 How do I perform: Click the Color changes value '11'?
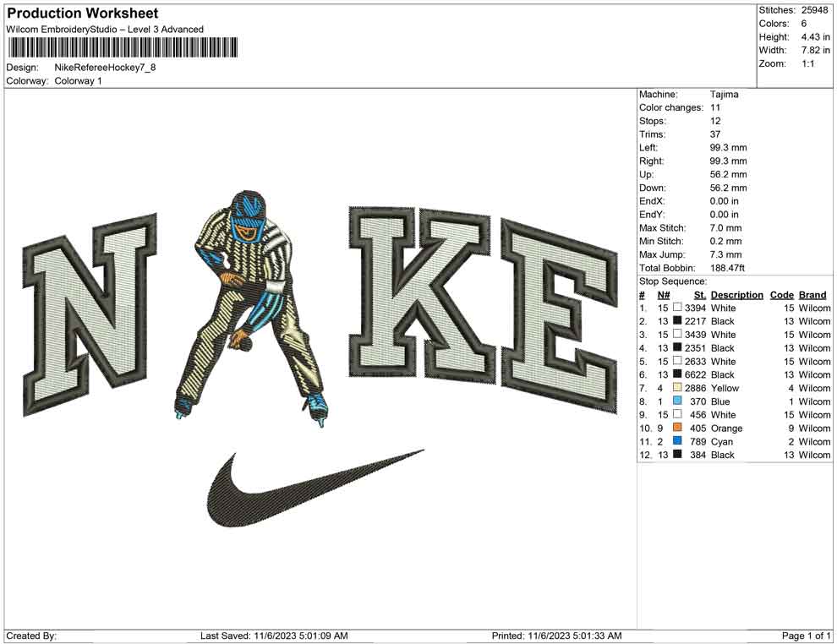pyautogui.click(x=715, y=107)
